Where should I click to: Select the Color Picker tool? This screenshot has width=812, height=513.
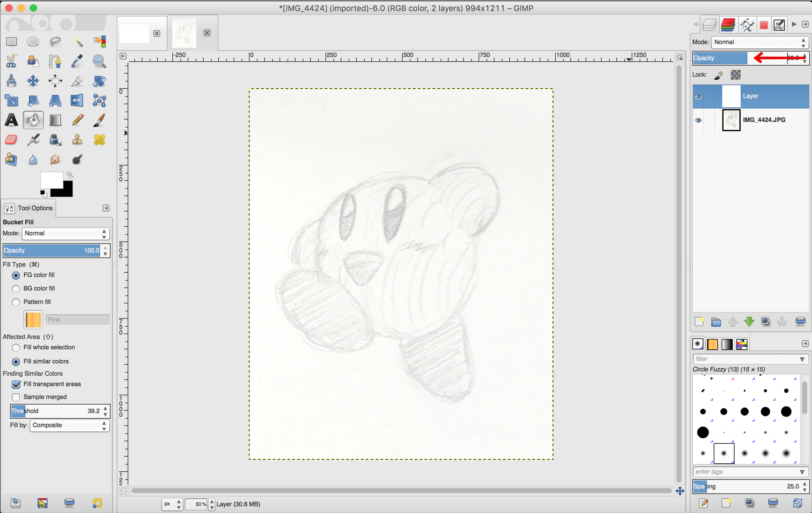(77, 61)
